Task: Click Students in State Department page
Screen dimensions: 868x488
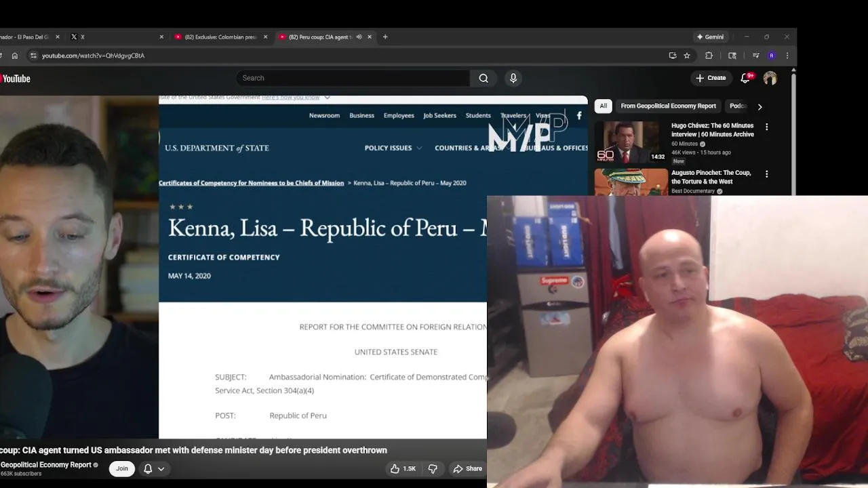Action: 478,115
